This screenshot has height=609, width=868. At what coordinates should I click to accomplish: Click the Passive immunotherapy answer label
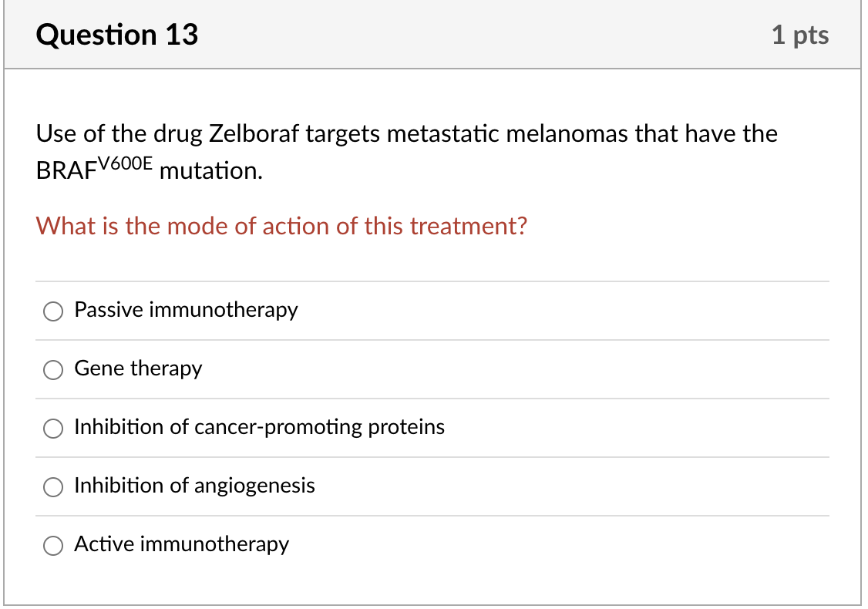[x=185, y=310]
